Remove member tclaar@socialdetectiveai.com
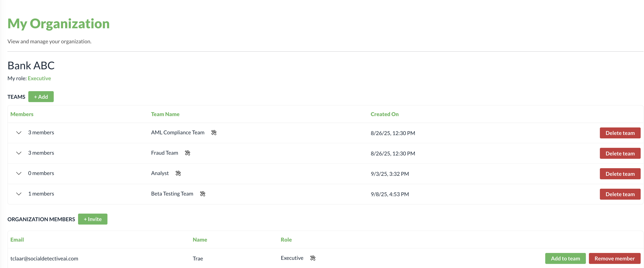The width and height of the screenshot is (644, 268). pos(615,258)
